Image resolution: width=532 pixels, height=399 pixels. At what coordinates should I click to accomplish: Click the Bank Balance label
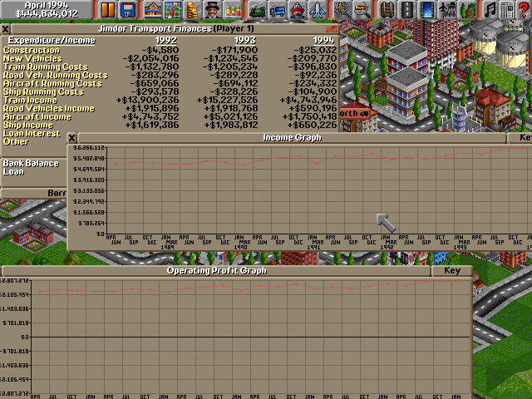31,164
